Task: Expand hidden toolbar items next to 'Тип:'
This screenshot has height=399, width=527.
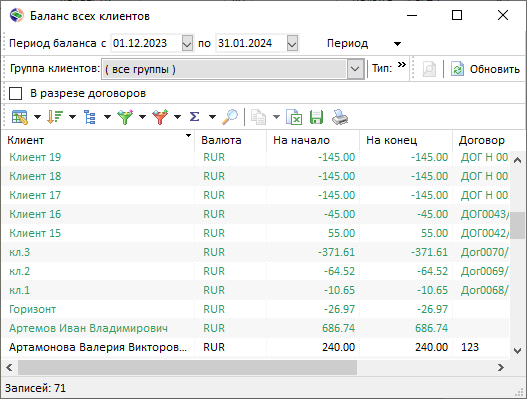Action: tap(402, 65)
